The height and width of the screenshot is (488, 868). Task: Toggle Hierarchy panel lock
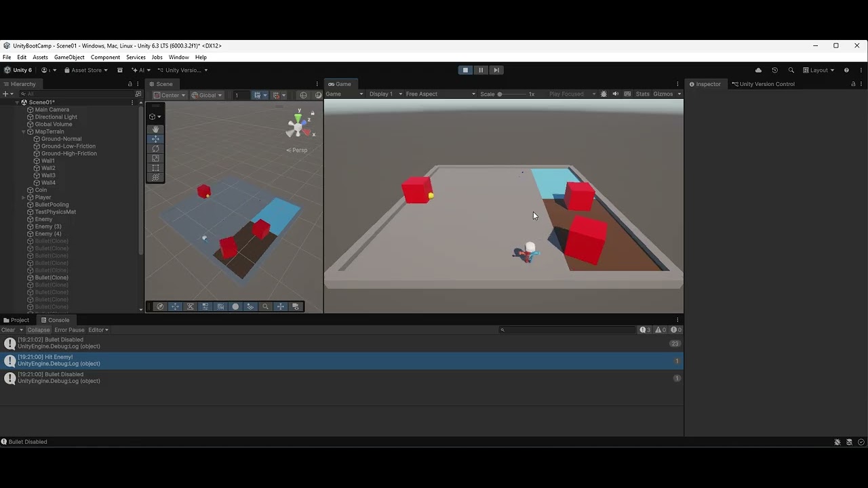point(130,84)
